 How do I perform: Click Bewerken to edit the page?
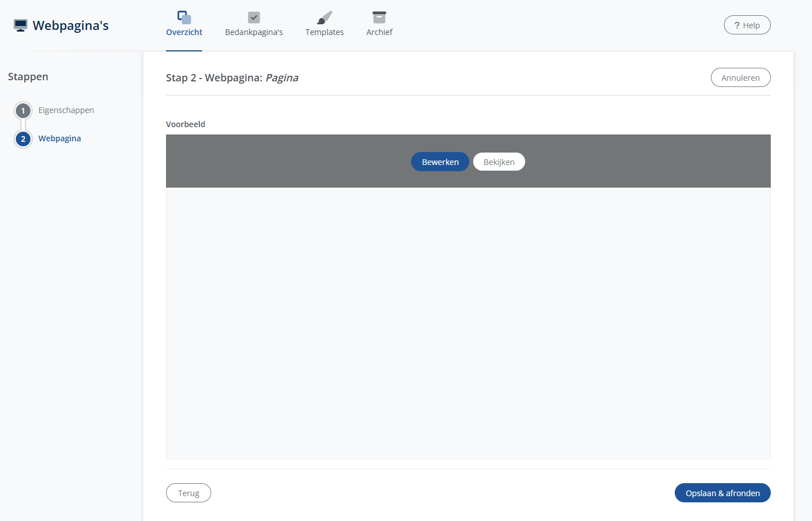coord(440,162)
